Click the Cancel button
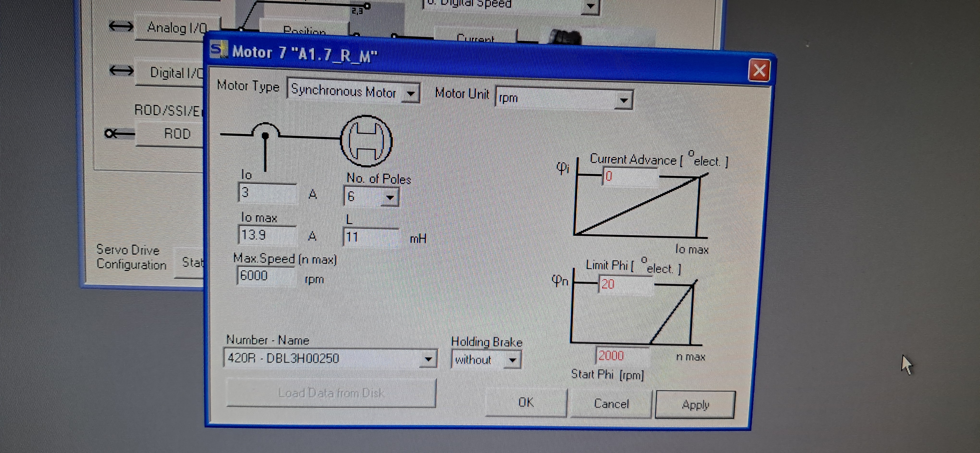 (x=611, y=403)
